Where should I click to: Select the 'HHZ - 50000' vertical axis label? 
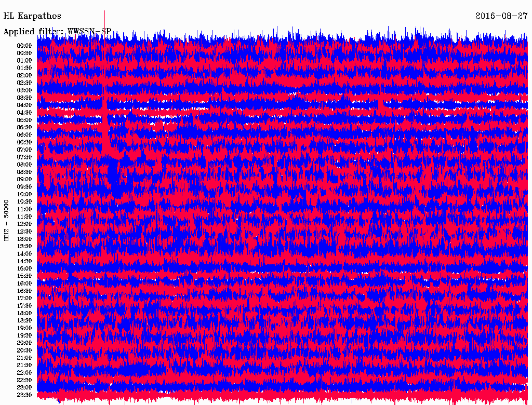tap(6, 221)
